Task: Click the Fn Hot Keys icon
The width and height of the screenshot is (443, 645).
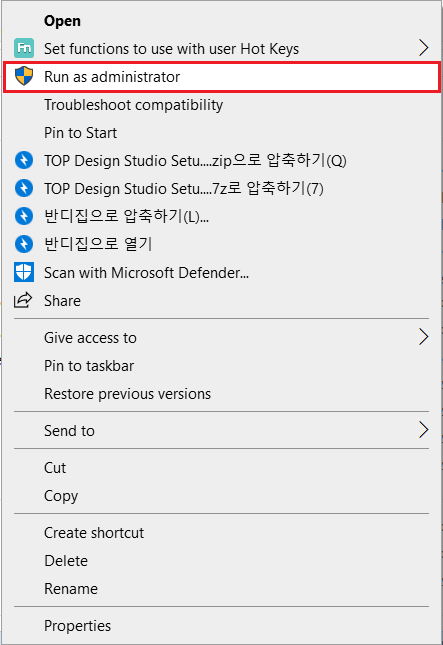Action: click(x=24, y=49)
